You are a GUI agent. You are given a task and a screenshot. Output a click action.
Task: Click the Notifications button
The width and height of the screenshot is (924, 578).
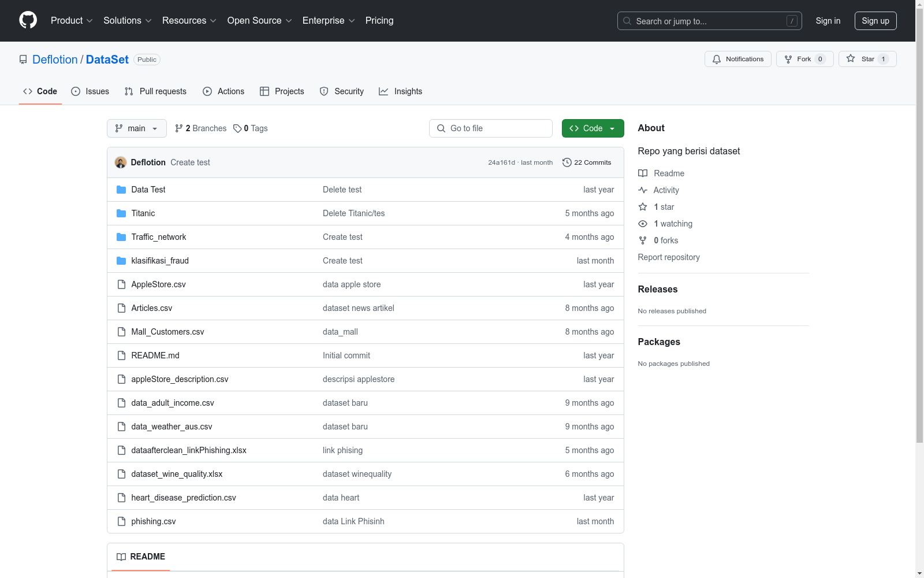pos(738,59)
